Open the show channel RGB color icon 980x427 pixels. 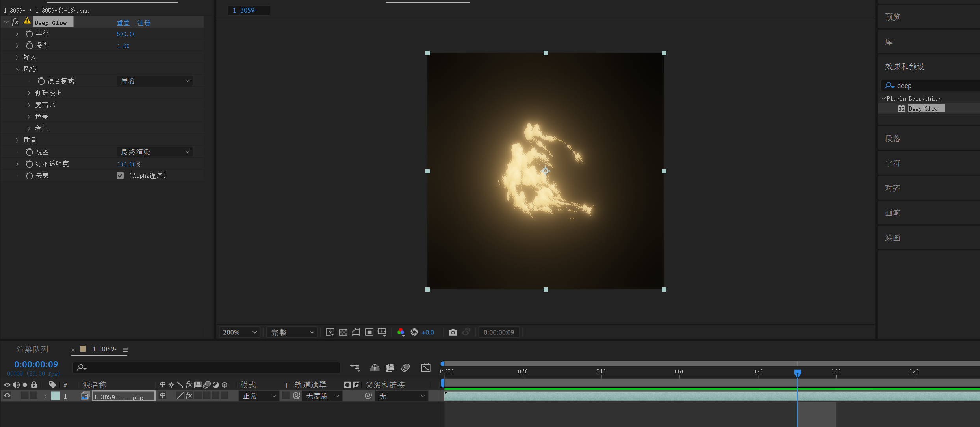coord(401,332)
